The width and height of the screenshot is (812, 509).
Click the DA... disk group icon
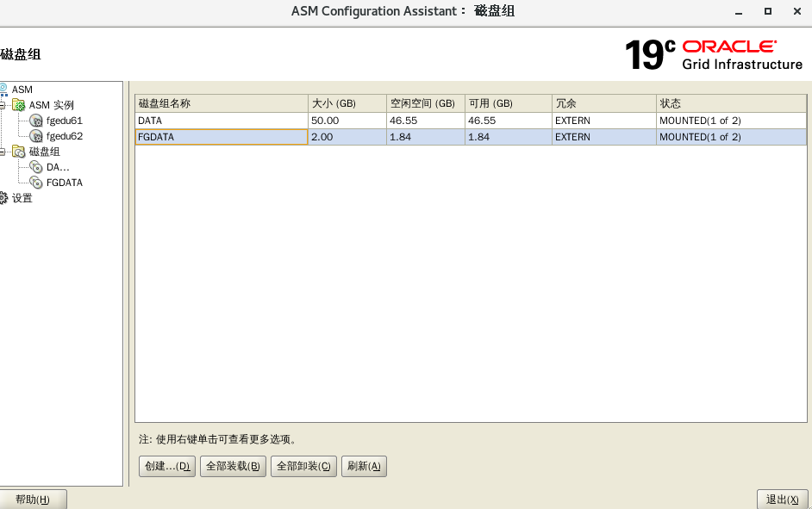click(x=35, y=167)
